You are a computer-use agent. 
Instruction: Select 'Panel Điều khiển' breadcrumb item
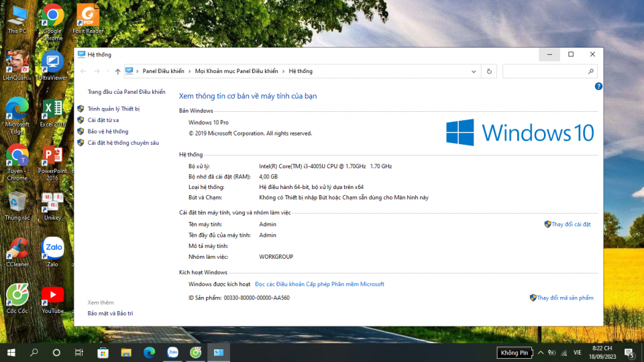[163, 71]
